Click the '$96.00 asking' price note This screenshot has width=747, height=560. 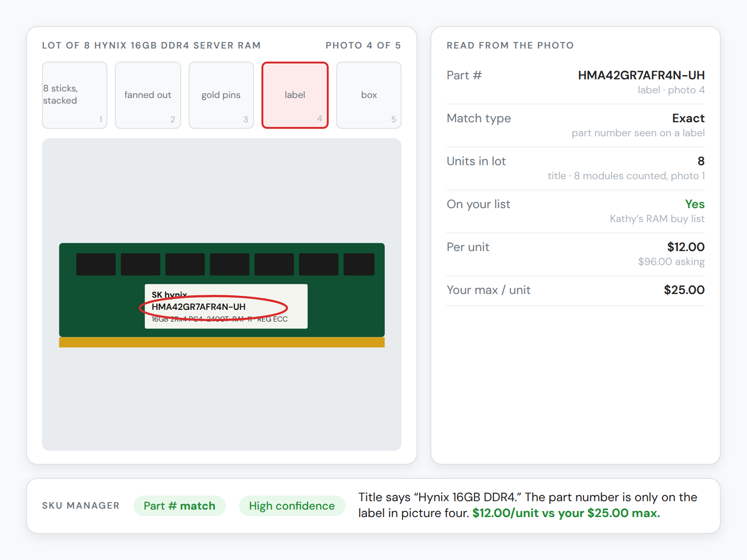pos(671,262)
